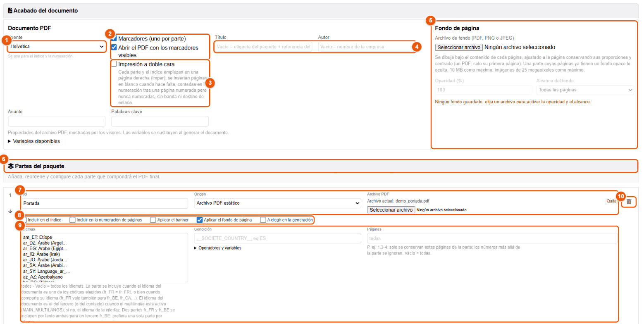Click the Rótulo field containing Portada
Screen dimensions: 644x324
click(x=104, y=203)
